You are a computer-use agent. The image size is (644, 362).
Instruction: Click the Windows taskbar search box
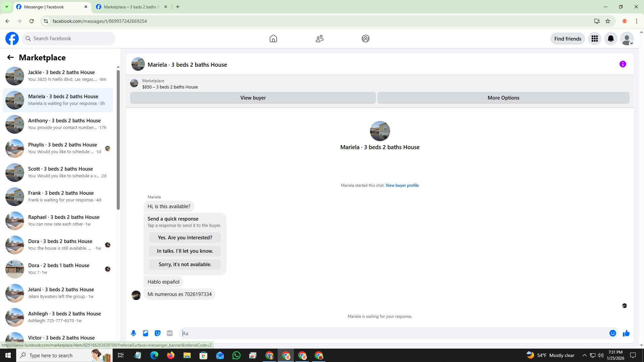coord(64,355)
